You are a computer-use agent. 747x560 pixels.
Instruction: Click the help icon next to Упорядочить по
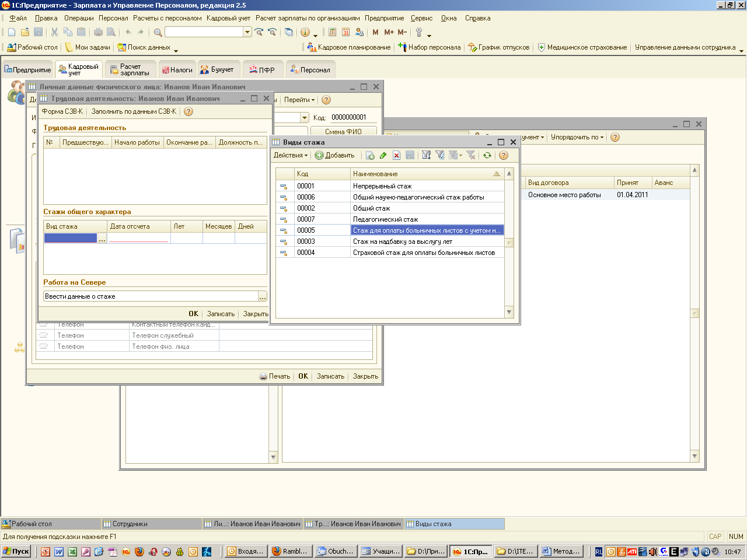coord(615,137)
